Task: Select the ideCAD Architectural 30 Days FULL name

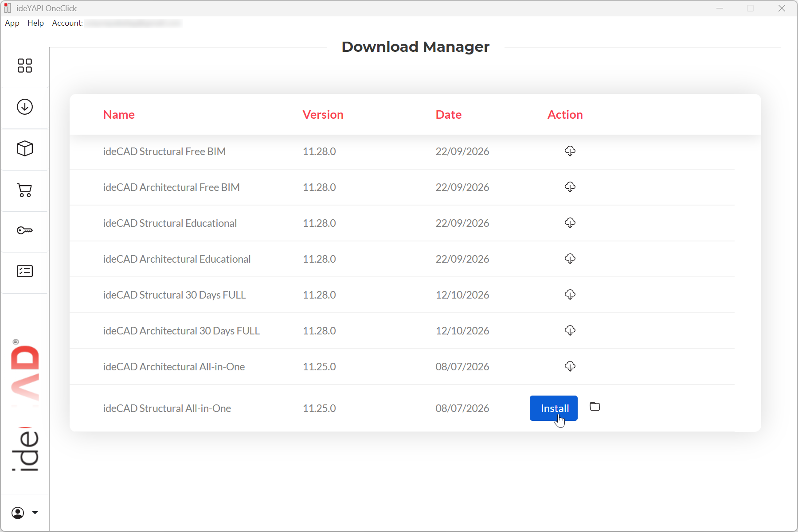Action: (181, 331)
